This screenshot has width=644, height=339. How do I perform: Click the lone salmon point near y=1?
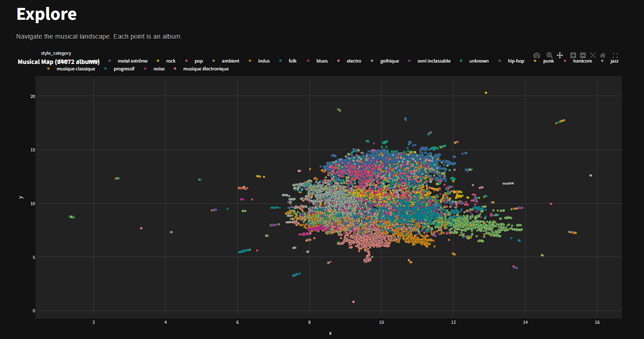point(353,302)
